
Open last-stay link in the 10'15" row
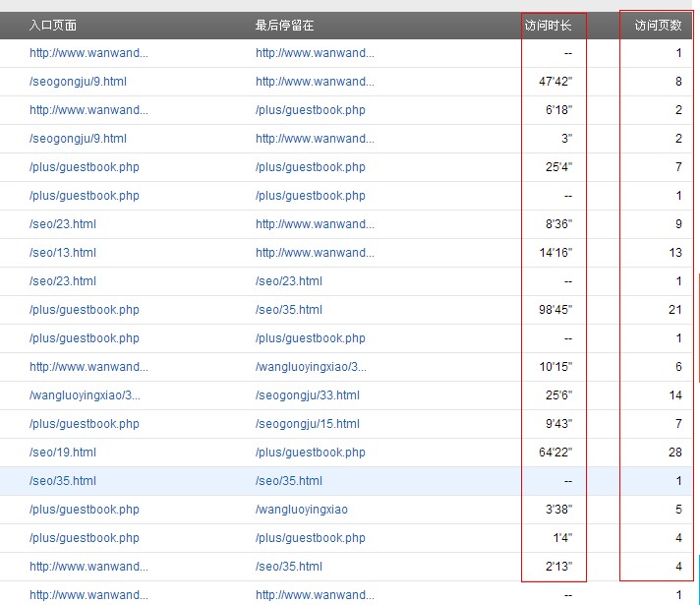311,367
